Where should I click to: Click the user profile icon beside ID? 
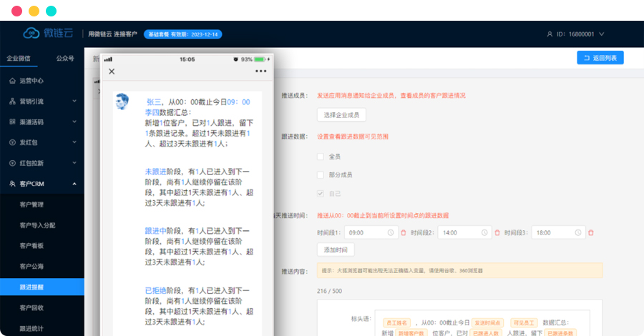click(x=550, y=34)
